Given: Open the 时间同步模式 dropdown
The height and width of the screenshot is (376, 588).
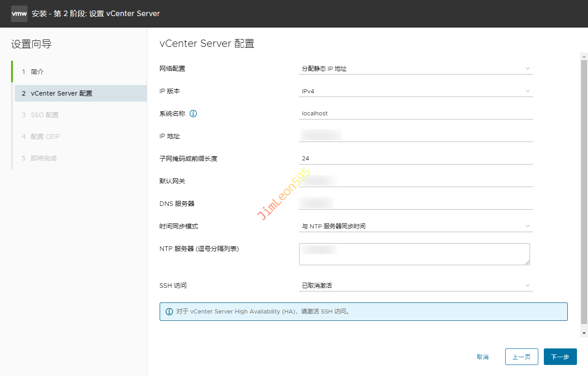Looking at the screenshot, I should [415, 226].
